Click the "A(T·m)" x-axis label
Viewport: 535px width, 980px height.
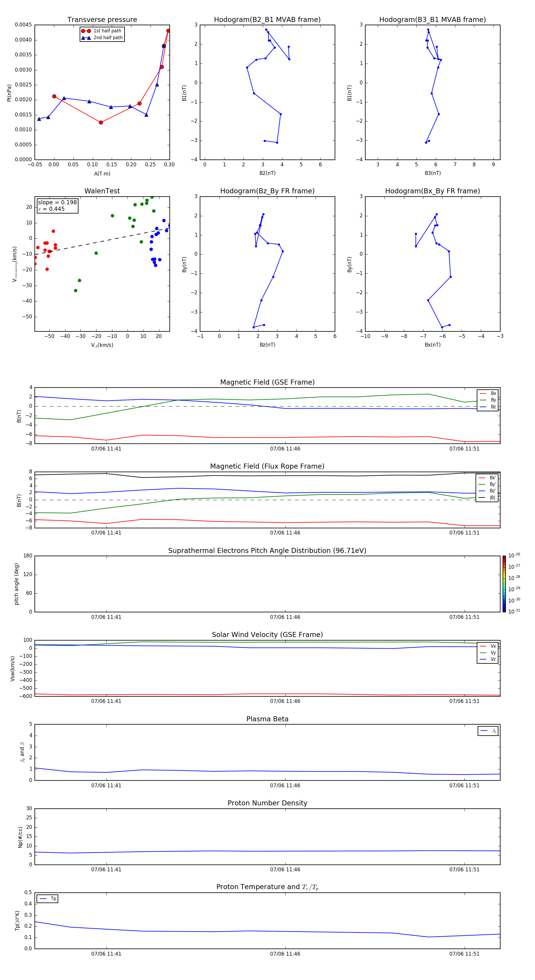click(x=102, y=174)
